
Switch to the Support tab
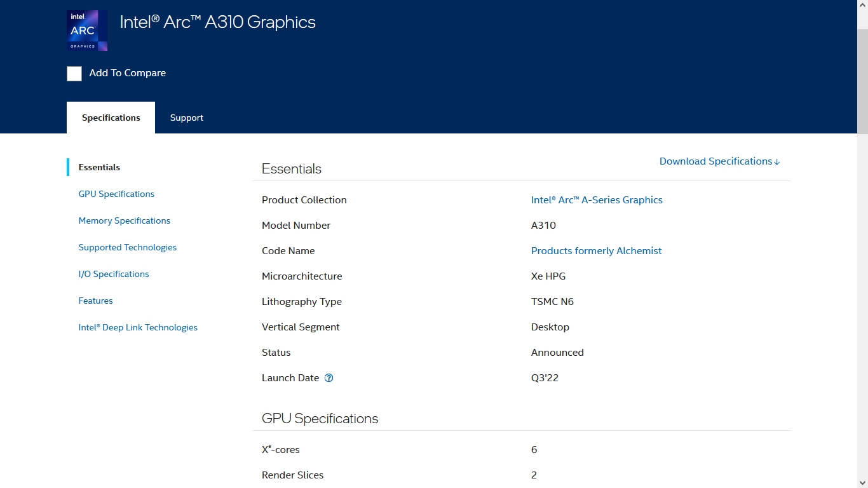187,118
